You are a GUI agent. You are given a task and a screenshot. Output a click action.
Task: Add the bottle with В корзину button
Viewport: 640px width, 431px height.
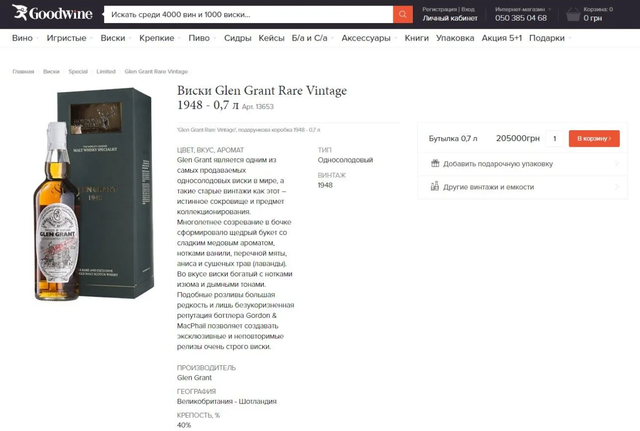[594, 139]
